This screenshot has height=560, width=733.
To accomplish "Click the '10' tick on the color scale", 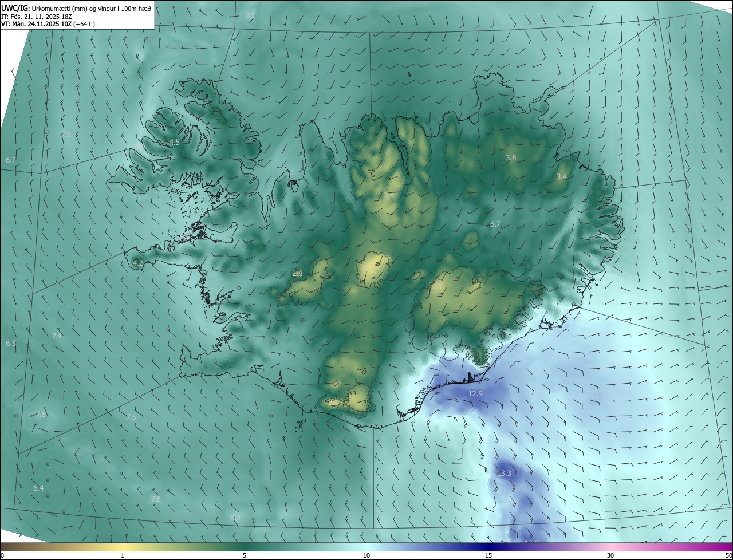I will (366, 555).
